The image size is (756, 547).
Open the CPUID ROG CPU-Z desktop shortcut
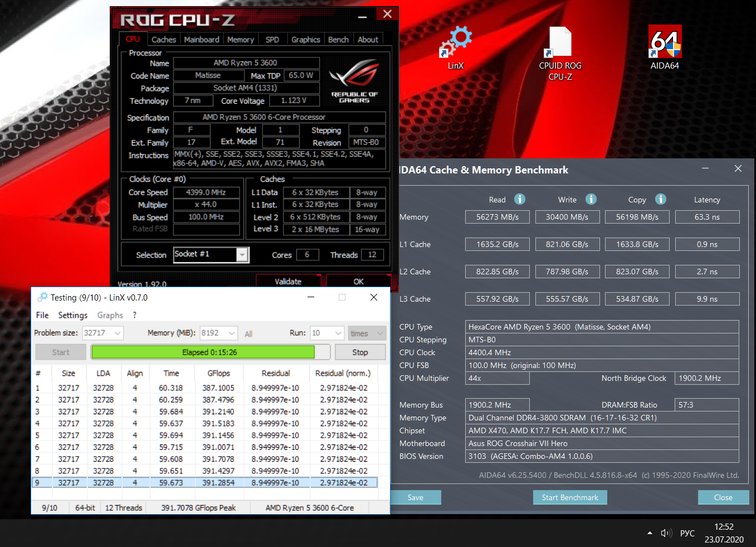point(560,53)
